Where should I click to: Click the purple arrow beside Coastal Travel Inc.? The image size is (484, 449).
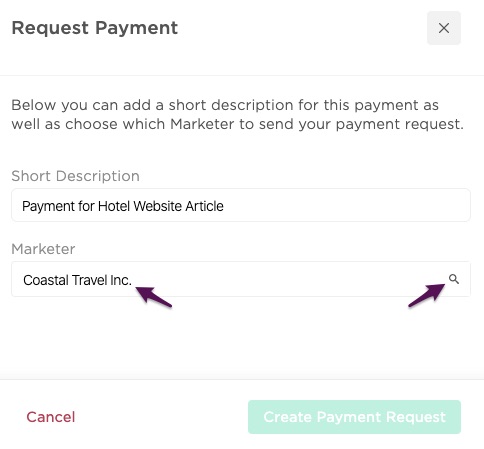[x=154, y=297]
